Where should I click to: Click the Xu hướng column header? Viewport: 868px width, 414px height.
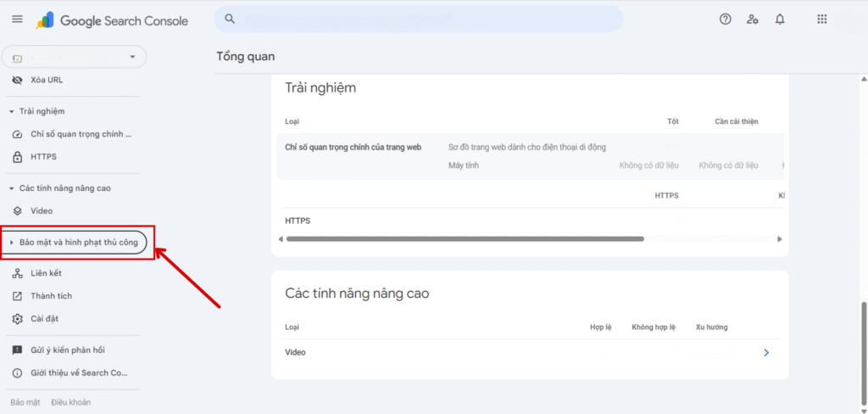pyautogui.click(x=711, y=327)
